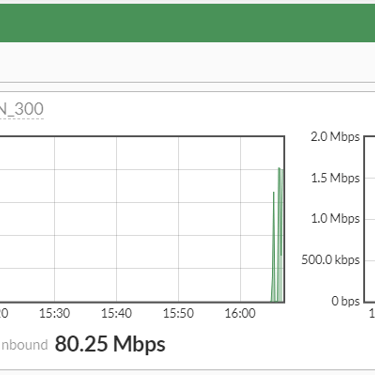Click the chart area between 15:30 and 15:40
This screenshot has height=375, width=375.
(85, 219)
